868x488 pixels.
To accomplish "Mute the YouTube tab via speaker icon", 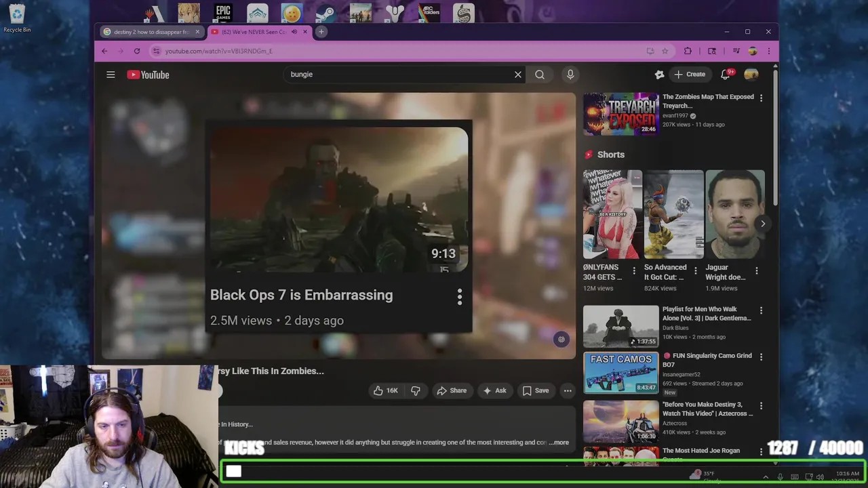I will click(x=294, y=32).
